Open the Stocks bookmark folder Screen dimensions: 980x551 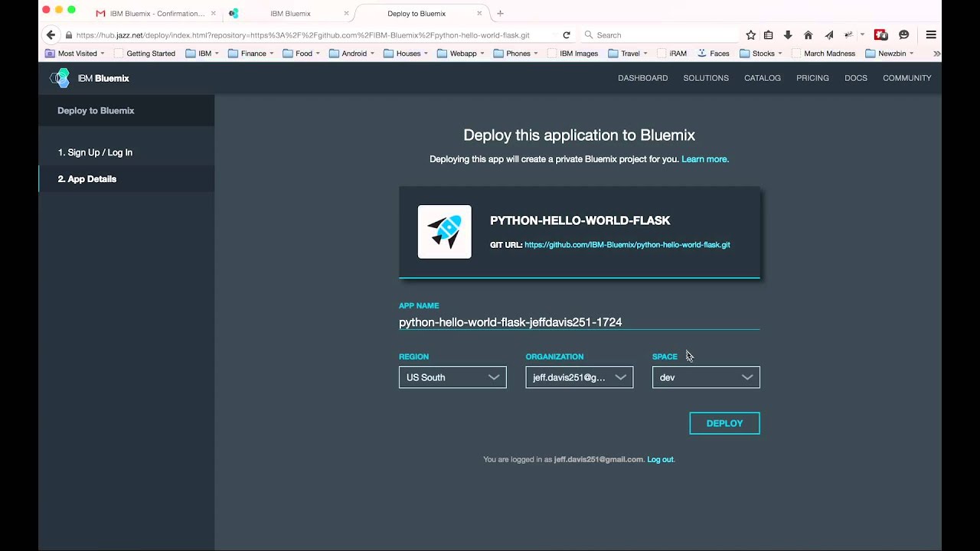click(x=761, y=54)
